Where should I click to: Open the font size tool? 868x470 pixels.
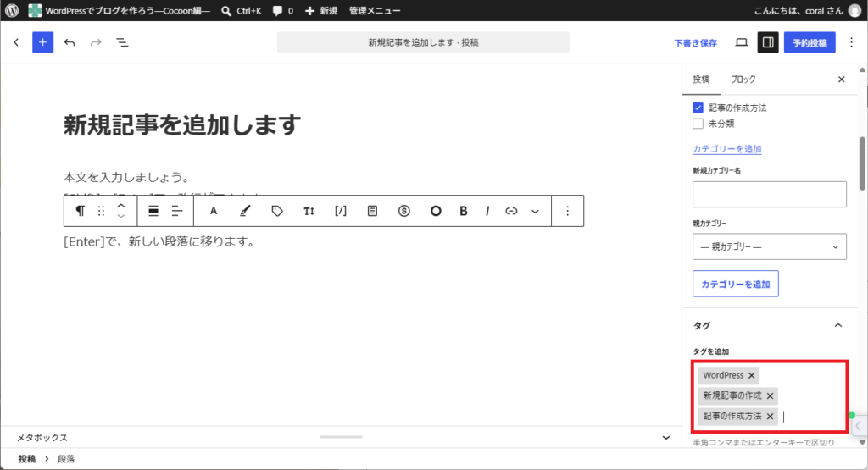point(309,211)
